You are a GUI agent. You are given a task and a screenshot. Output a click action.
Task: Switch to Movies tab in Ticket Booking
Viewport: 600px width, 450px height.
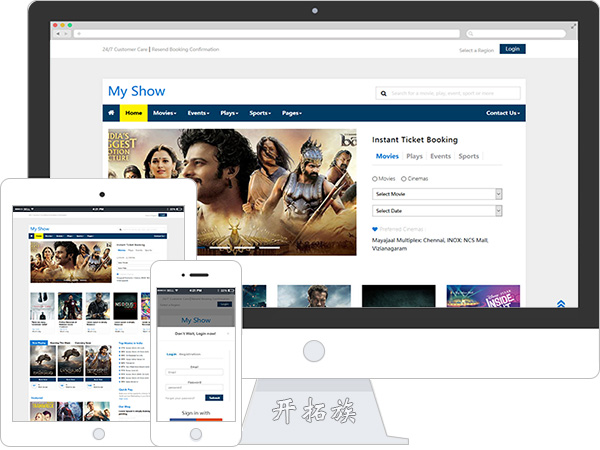coord(387,156)
